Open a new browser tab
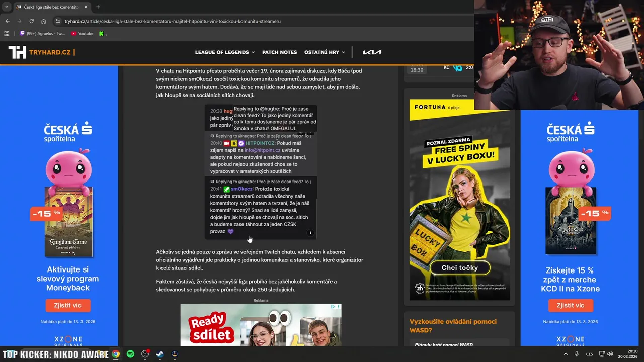This screenshot has width=644, height=362. (x=98, y=7)
